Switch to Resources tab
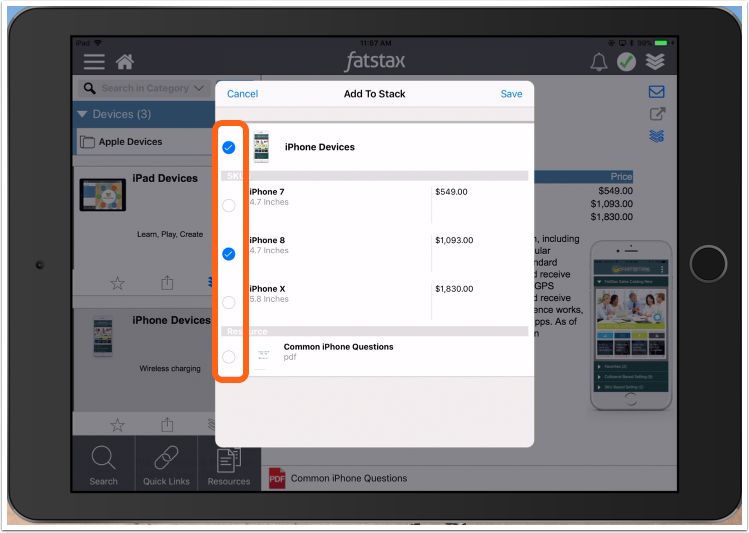This screenshot has width=749, height=533. tap(229, 465)
